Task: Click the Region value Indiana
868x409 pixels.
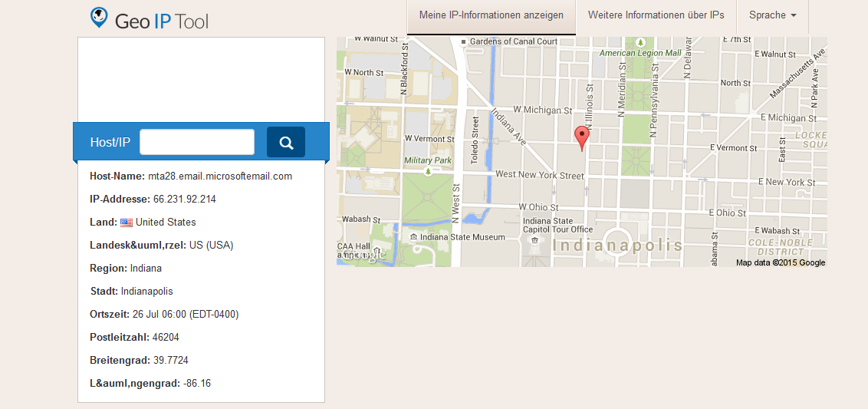Action: tap(146, 269)
